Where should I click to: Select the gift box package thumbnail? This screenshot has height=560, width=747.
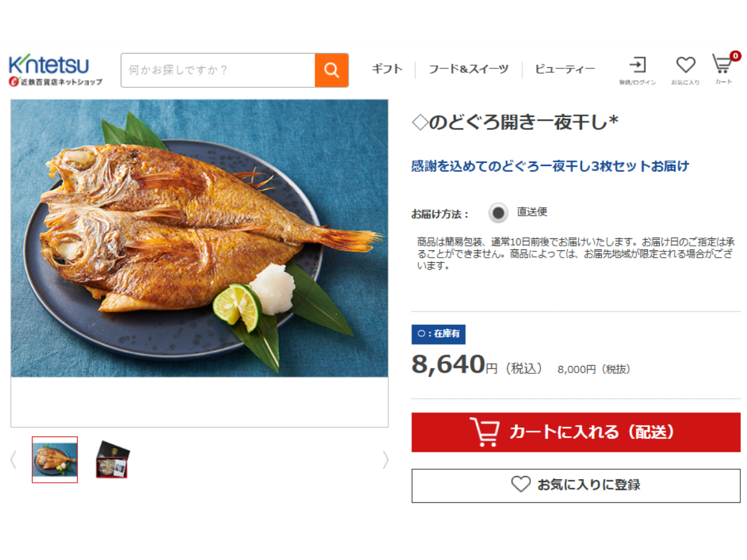tap(113, 460)
